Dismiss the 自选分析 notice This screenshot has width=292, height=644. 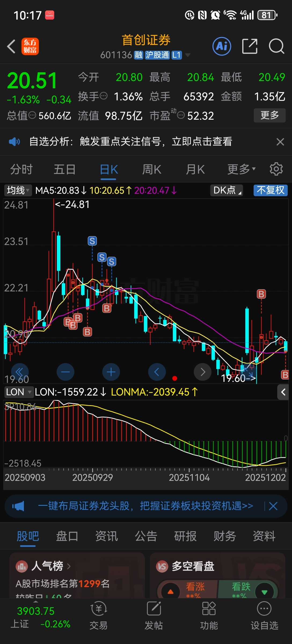[280, 142]
